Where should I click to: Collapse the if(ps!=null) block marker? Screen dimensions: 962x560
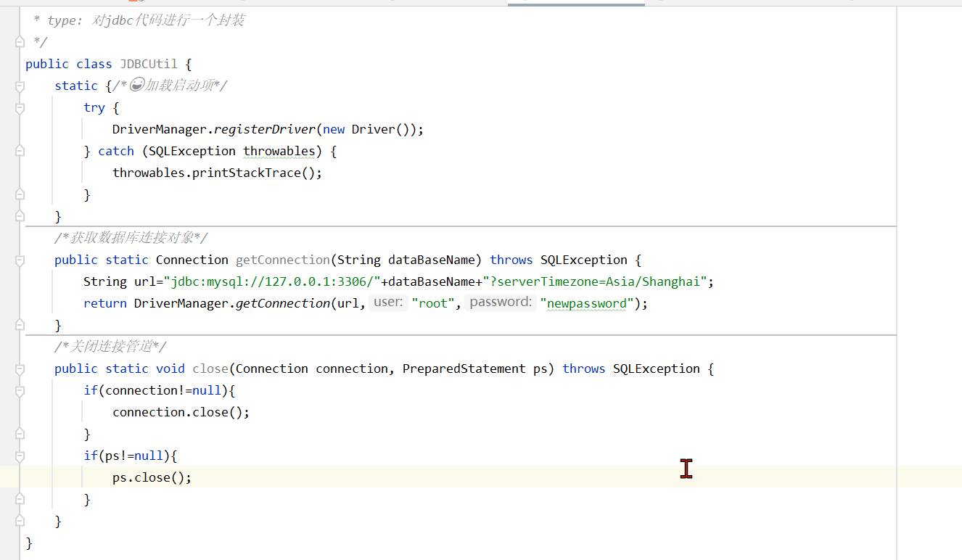[20, 456]
